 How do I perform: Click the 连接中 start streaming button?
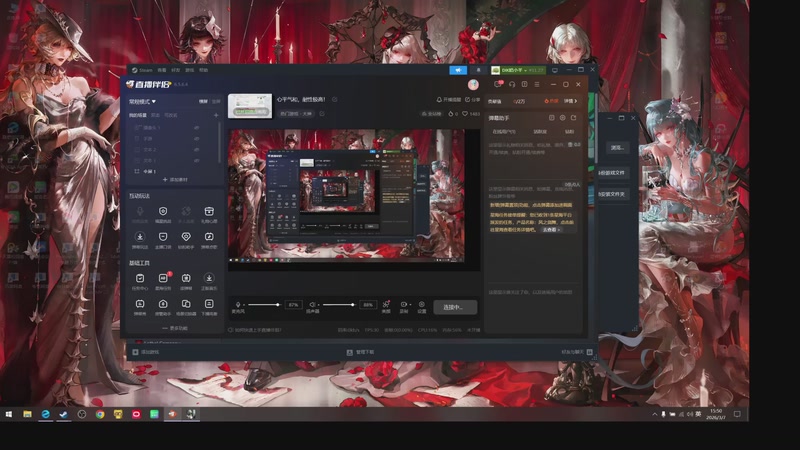point(456,307)
